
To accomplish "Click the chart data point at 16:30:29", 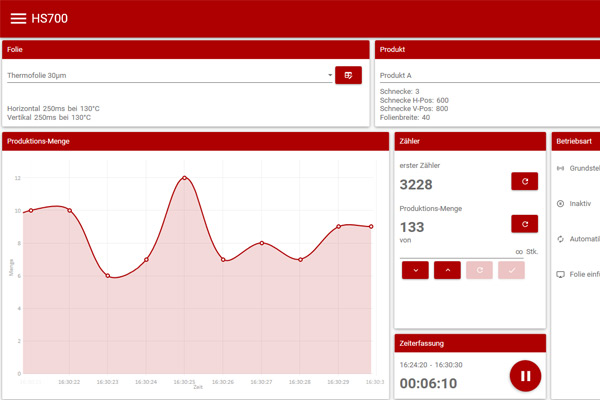I will [338, 227].
